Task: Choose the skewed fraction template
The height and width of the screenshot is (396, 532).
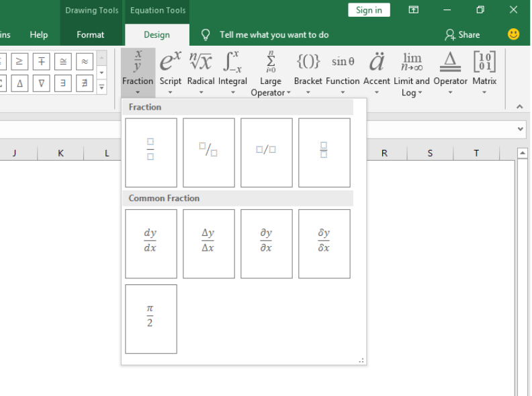Action: 209,153
